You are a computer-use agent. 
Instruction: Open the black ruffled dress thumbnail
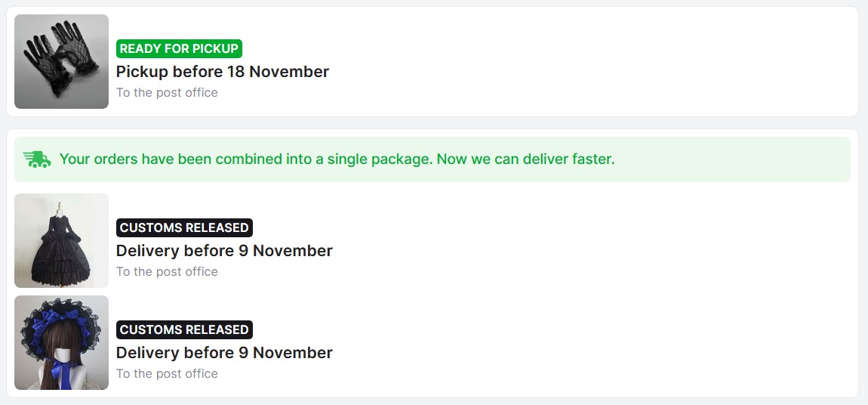[61, 240]
